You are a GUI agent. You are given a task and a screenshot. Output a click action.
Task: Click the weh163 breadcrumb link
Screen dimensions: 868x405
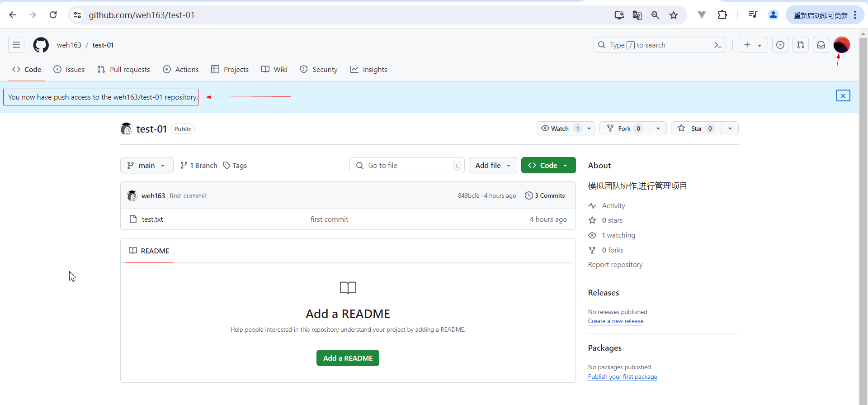(69, 45)
